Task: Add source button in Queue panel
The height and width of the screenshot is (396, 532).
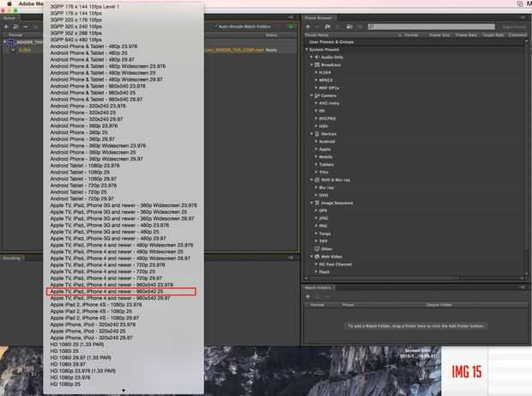Action: point(6,26)
